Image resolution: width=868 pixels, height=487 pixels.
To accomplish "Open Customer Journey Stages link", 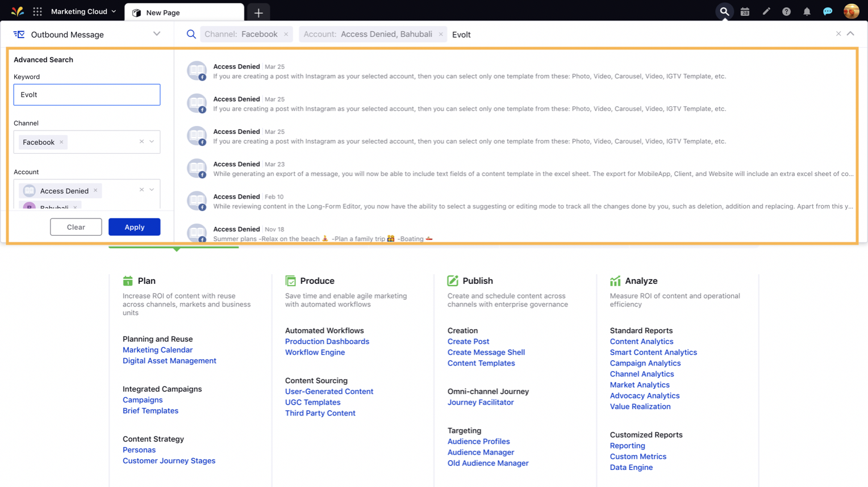I will tap(169, 461).
